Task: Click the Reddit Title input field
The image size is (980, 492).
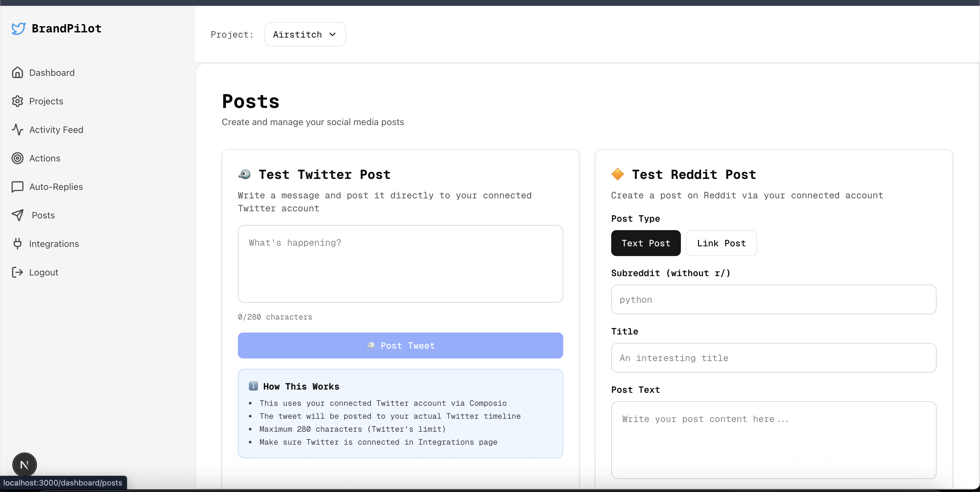Action: [773, 358]
